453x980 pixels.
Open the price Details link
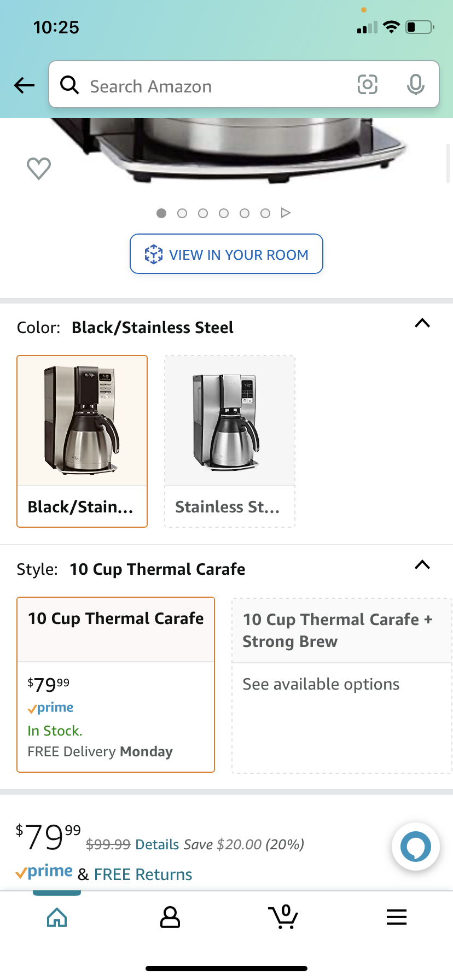coord(157,844)
